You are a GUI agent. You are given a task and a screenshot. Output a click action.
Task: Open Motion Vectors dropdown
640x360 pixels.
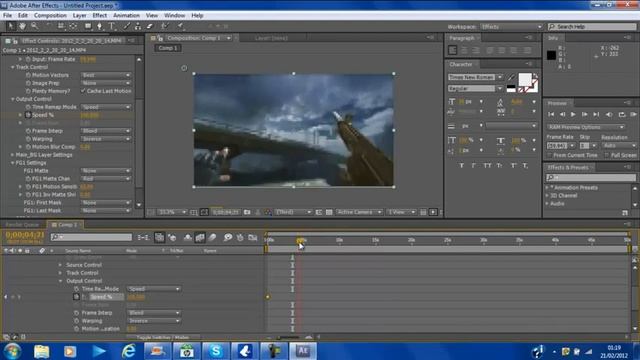(x=106, y=75)
